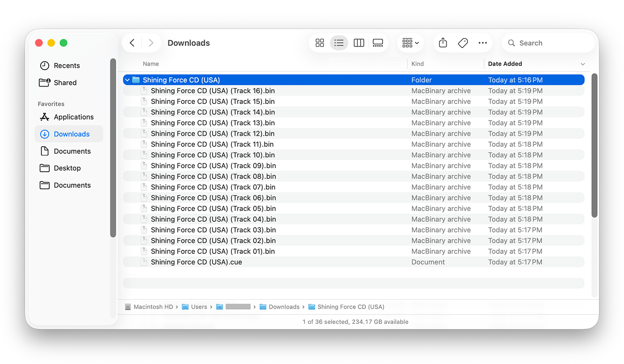Screen dimensions: 624x364
Task: Select Shining Force CD (USA) (Track 05).bin
Action: coord(354,208)
